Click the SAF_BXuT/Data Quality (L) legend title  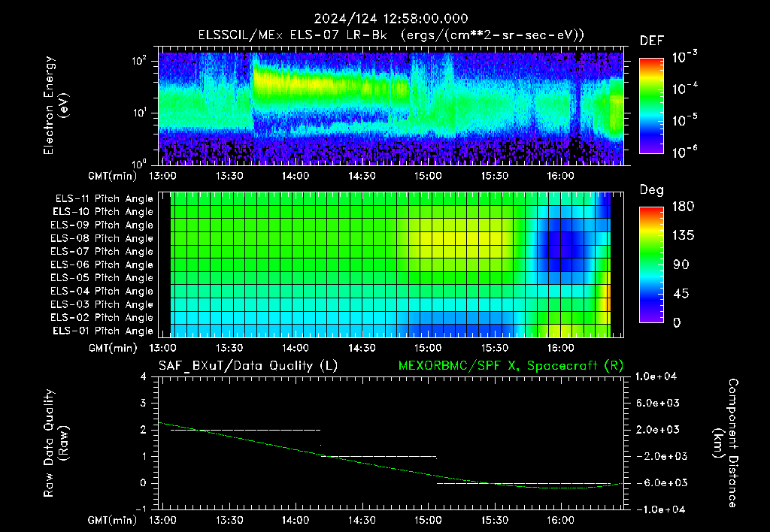(x=248, y=366)
